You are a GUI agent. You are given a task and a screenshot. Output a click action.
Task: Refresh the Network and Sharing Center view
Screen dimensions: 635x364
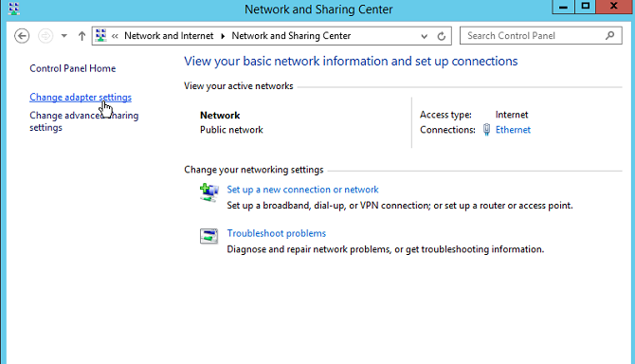coord(442,36)
